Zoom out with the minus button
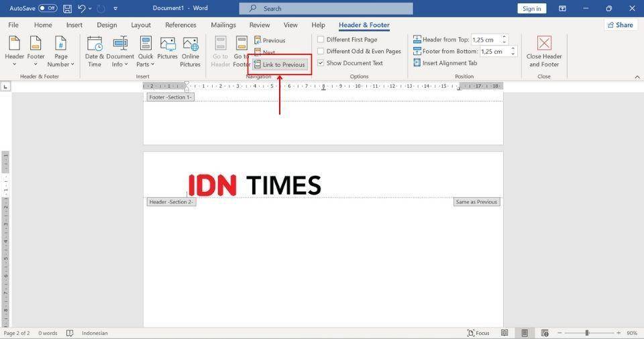644x339 pixels. pos(559,333)
